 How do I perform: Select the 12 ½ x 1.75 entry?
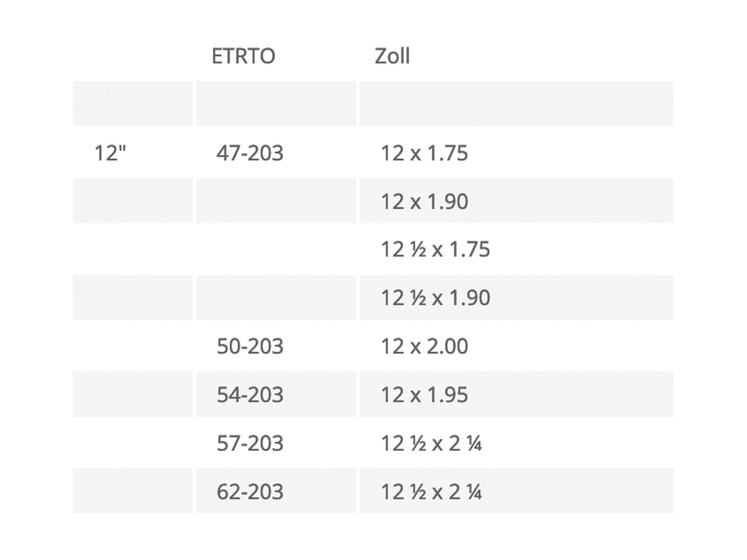(x=435, y=249)
